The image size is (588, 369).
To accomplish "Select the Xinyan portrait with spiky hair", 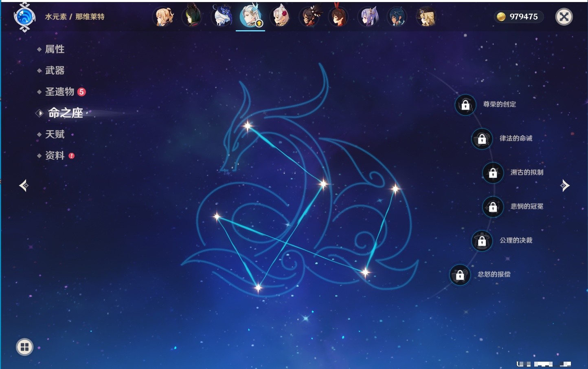I will [x=310, y=17].
